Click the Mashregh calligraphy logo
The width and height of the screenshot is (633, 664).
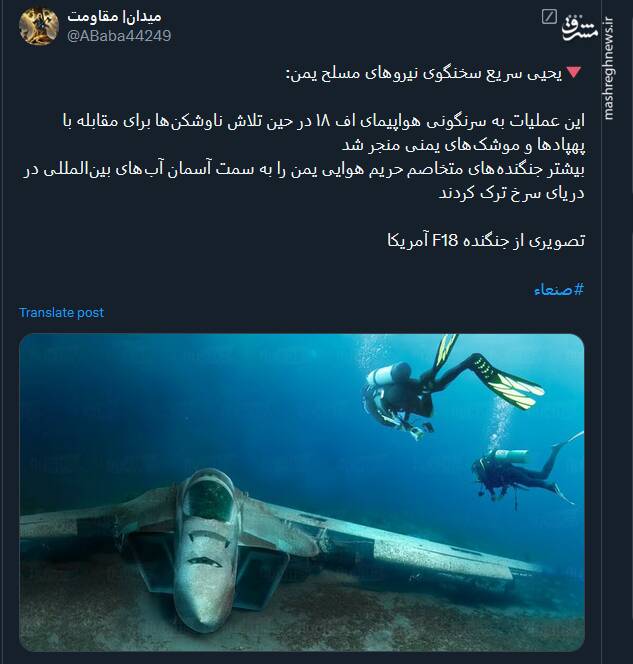pyautogui.click(x=580, y=27)
